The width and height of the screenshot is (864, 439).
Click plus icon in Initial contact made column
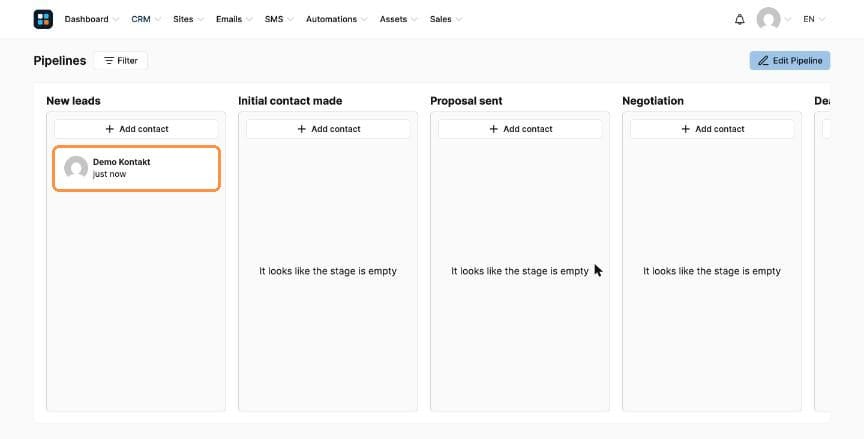click(x=301, y=129)
